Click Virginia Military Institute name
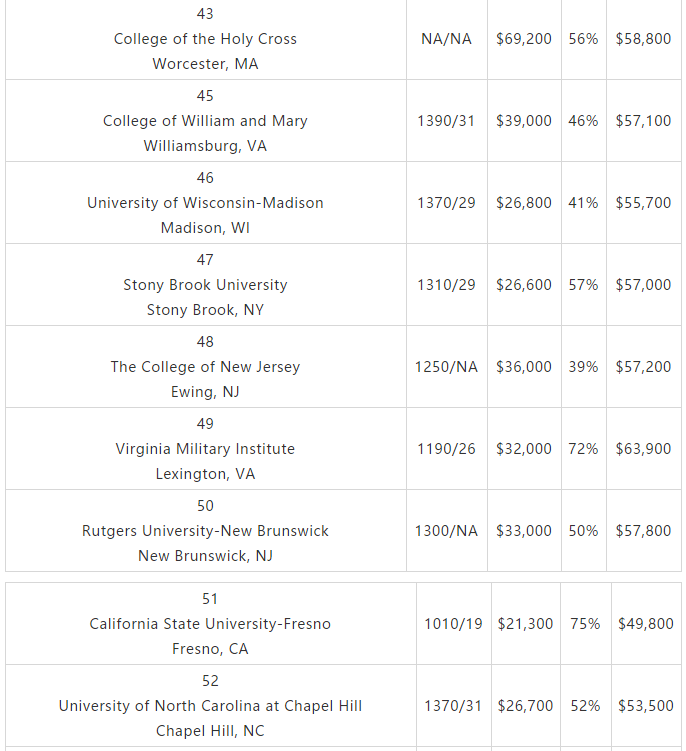This screenshot has height=751, width=686. 205,449
